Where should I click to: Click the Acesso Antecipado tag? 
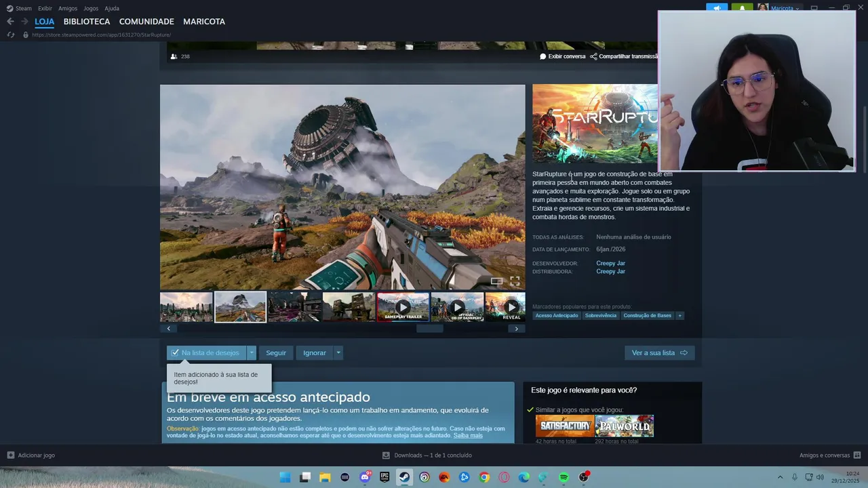click(557, 316)
